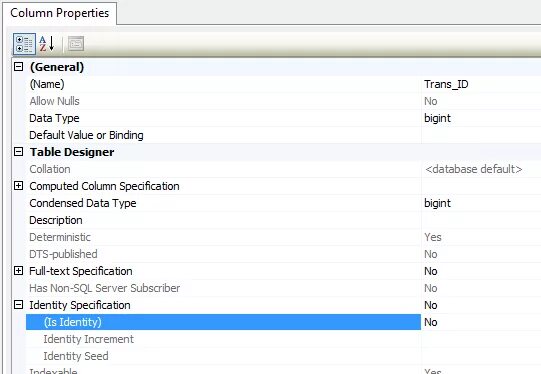Select the Description property row
Screen dimensions: 541x374
point(223,220)
